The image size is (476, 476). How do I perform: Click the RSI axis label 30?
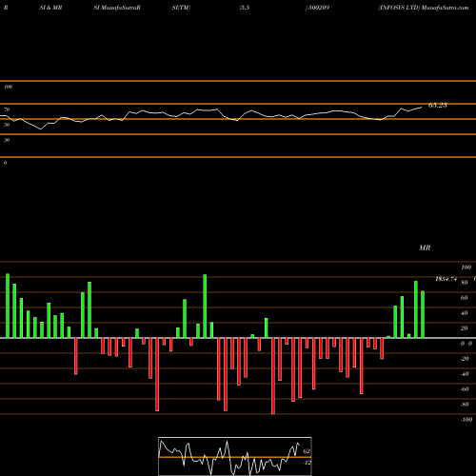[x=7, y=140]
